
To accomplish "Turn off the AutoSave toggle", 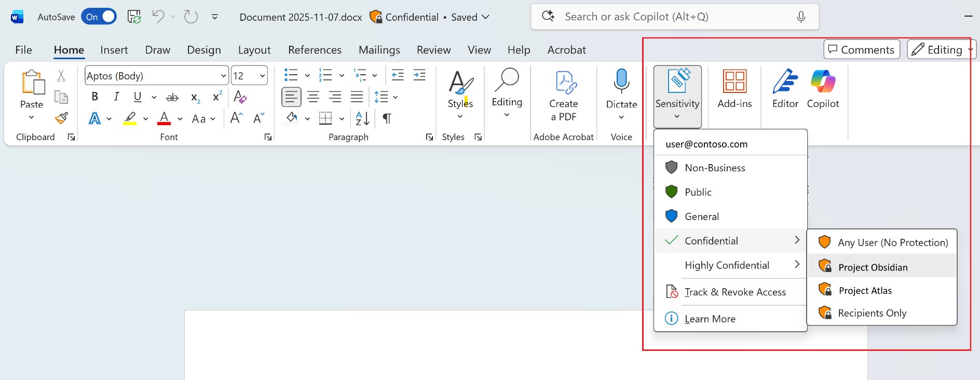I will (x=99, y=17).
